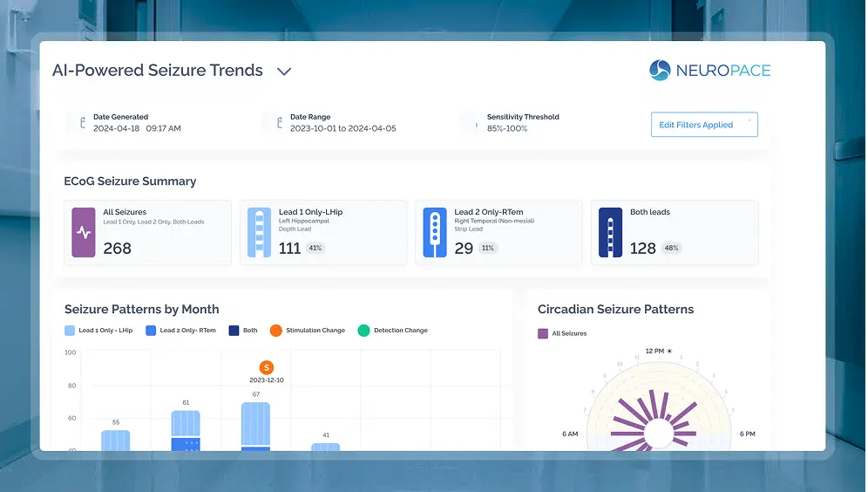This screenshot has width=868, height=492.
Task: Toggle All Seizures purple circadian legend swatch
Action: [x=543, y=333]
